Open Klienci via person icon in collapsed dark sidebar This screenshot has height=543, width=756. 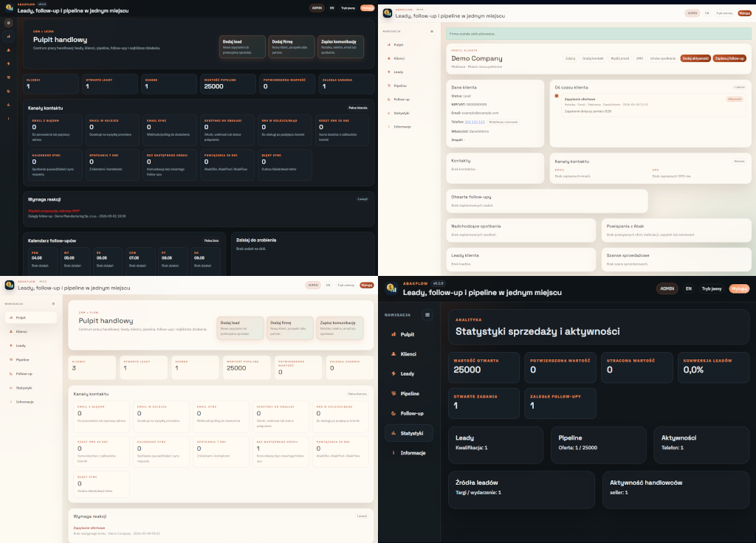tap(8, 50)
